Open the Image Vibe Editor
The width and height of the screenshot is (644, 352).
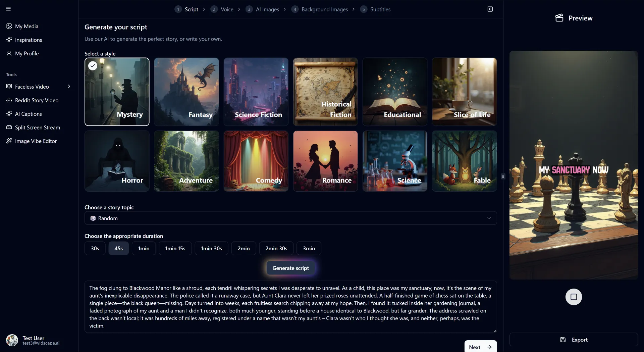pyautogui.click(x=36, y=141)
